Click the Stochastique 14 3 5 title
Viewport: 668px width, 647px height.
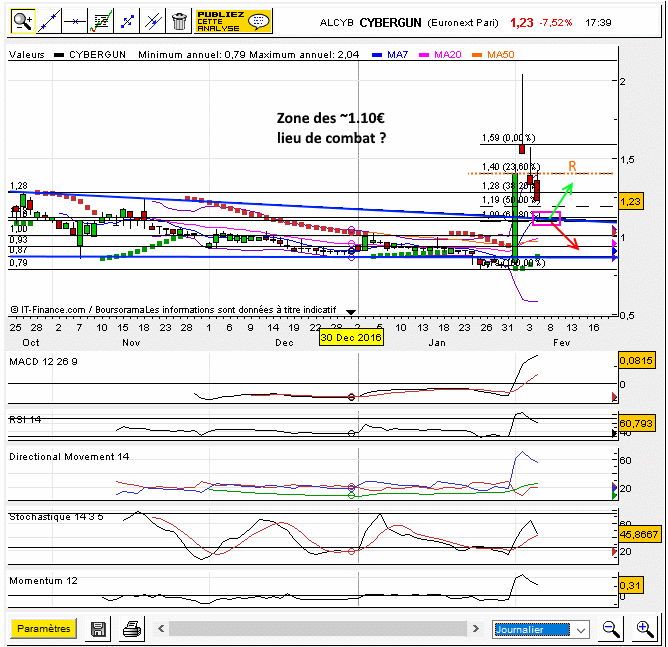(56, 517)
